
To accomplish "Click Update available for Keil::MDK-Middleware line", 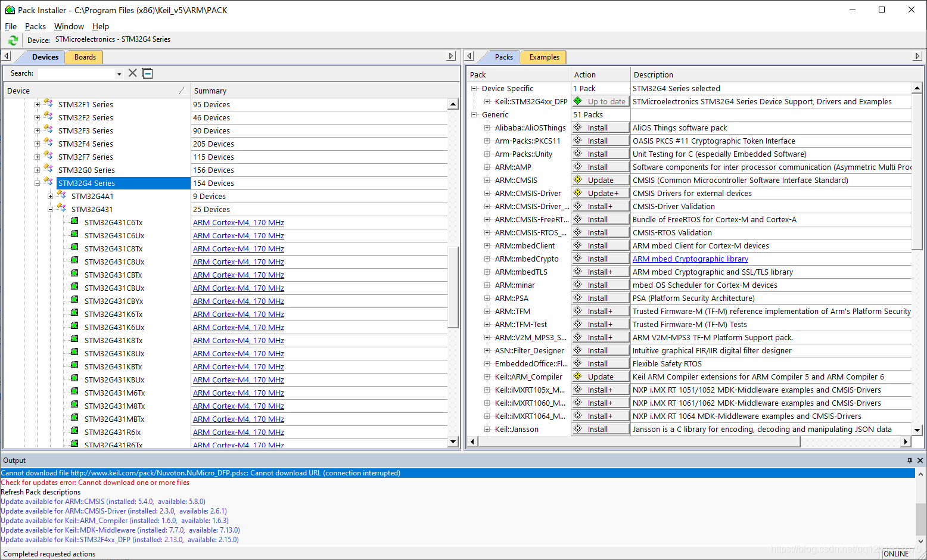I will point(120,530).
